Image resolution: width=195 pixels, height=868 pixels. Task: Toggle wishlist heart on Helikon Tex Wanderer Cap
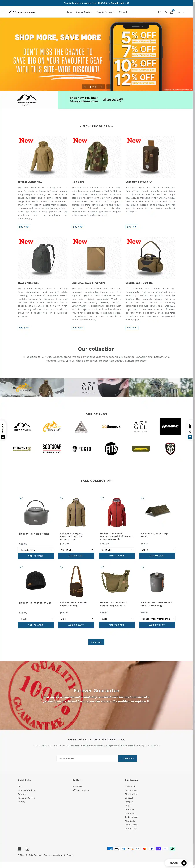pos(21,567)
